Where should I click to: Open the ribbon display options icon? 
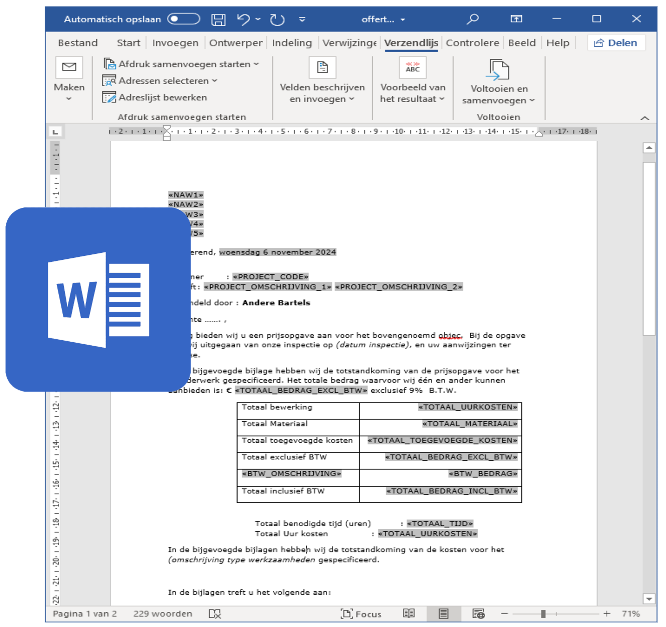click(x=516, y=19)
